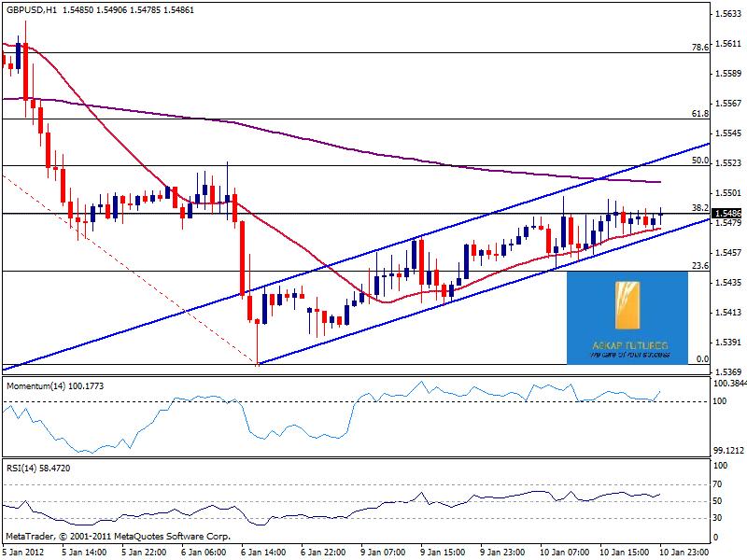Click the 10 Jan 23:00 time label
Image resolution: width=747 pixels, height=560 pixels.
click(685, 552)
